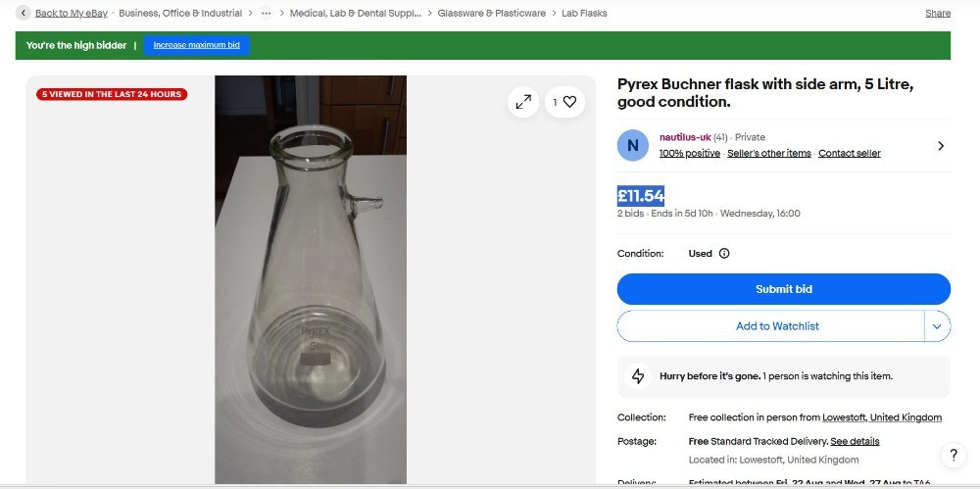
Task: Open seller details with the right chevron
Action: coord(941,145)
